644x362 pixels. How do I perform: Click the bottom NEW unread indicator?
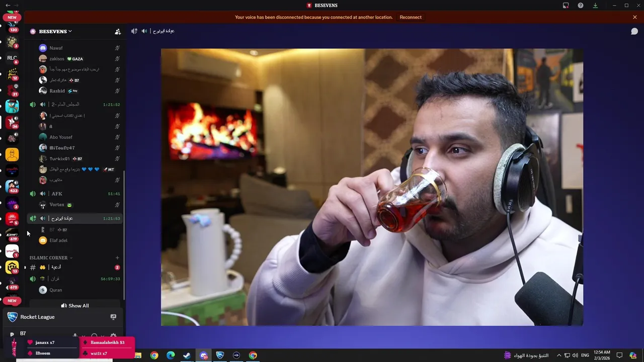(x=12, y=301)
